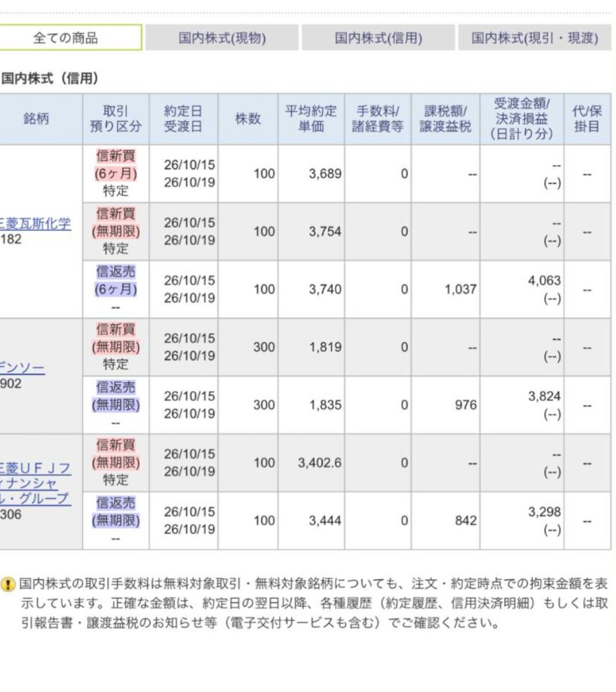
Task: Switch to 国内株式(現物) tab
Action: click(222, 38)
